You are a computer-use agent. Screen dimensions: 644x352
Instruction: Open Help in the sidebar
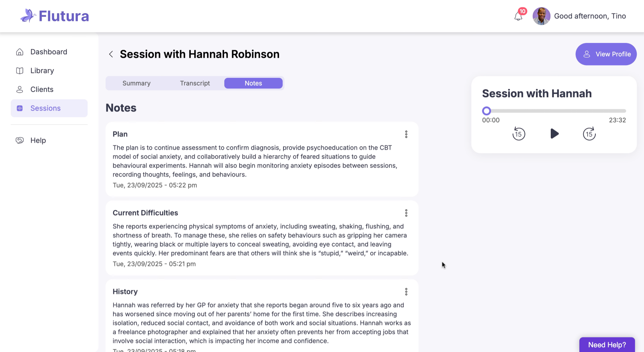pyautogui.click(x=38, y=140)
